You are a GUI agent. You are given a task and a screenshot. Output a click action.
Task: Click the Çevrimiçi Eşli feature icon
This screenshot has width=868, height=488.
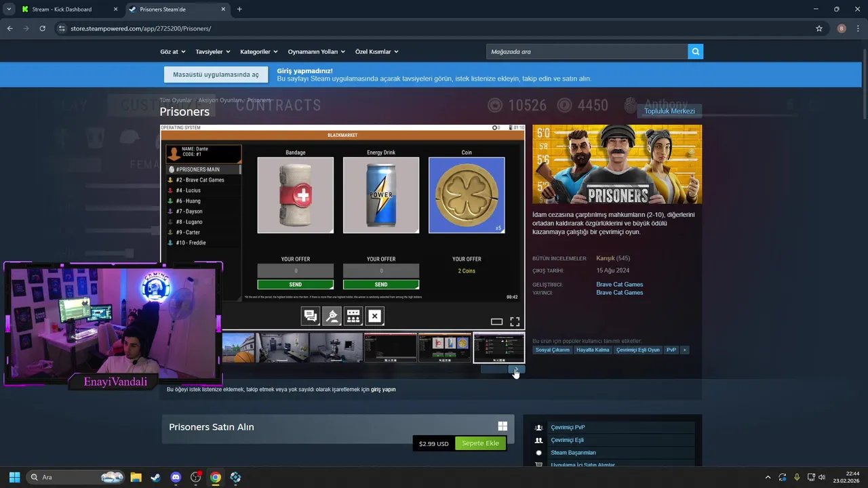538,440
